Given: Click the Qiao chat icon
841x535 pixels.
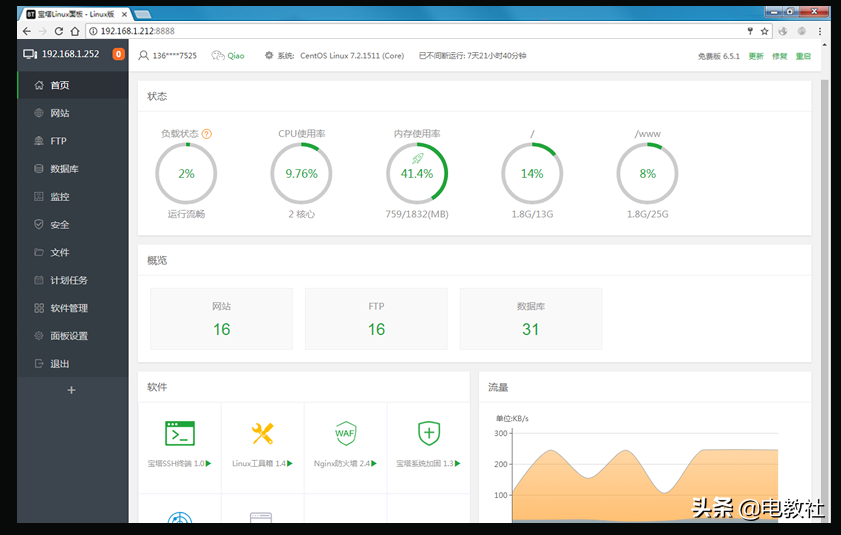Looking at the screenshot, I should [x=218, y=55].
